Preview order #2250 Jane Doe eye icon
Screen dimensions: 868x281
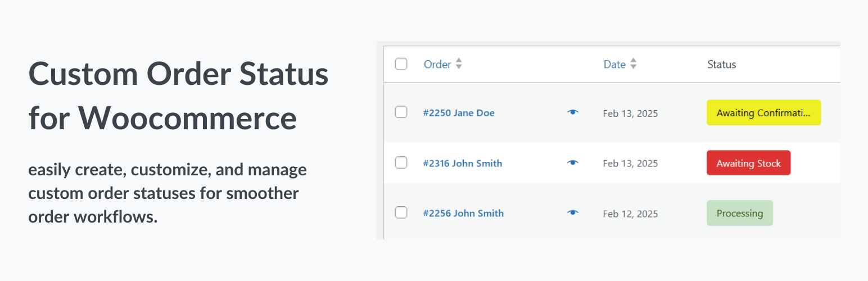click(572, 113)
